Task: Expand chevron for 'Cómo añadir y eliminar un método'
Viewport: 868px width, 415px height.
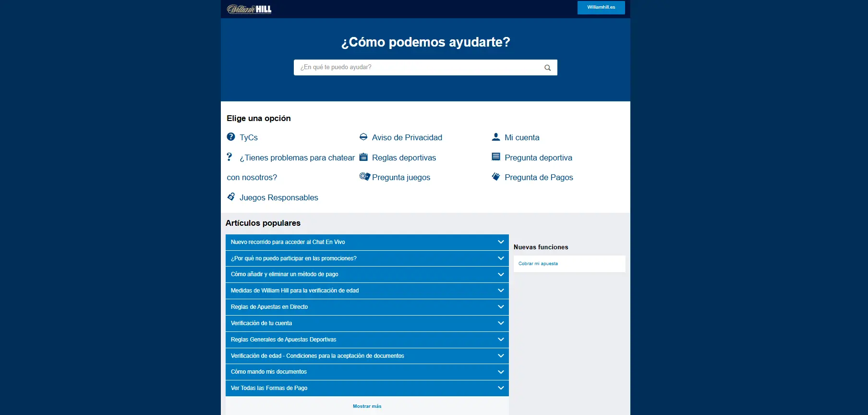Action: (x=501, y=274)
